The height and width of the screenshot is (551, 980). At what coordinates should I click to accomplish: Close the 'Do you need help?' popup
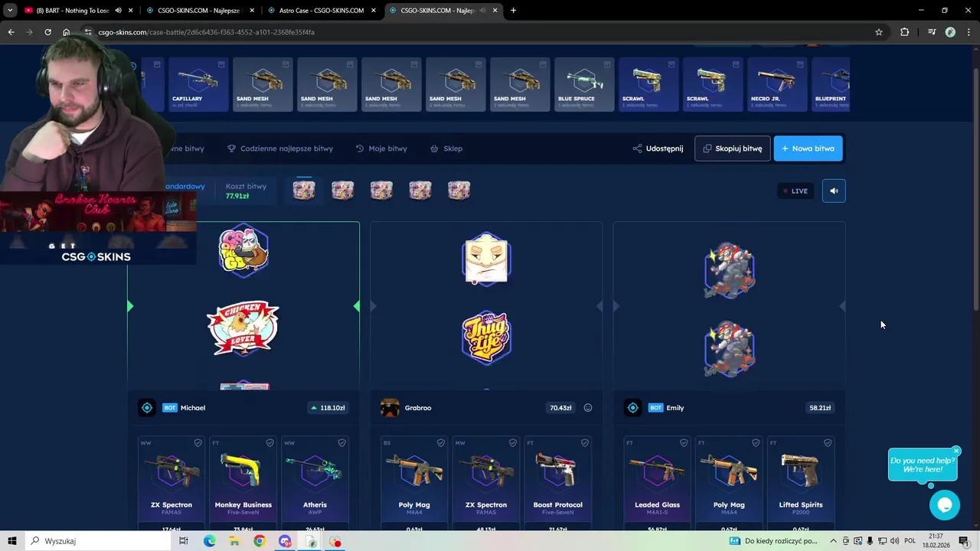click(x=956, y=451)
